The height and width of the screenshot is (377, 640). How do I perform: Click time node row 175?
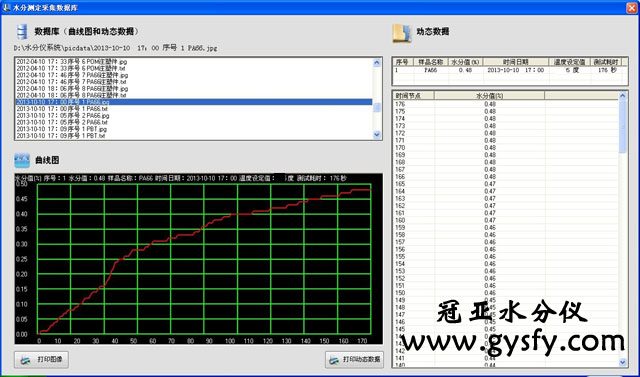click(x=506, y=111)
